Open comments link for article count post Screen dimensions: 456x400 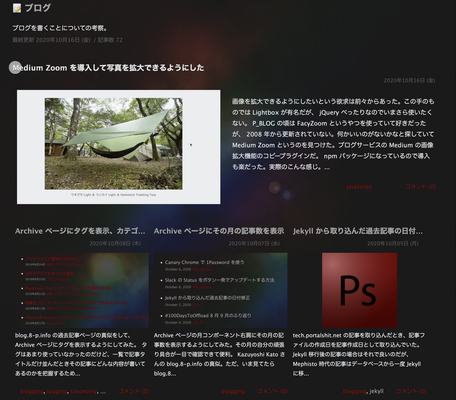272,391
